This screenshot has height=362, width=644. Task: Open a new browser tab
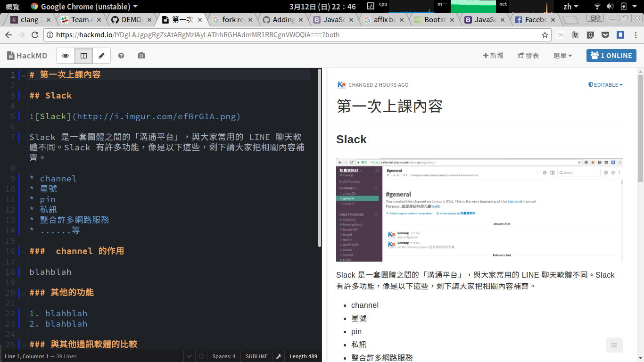[570, 20]
